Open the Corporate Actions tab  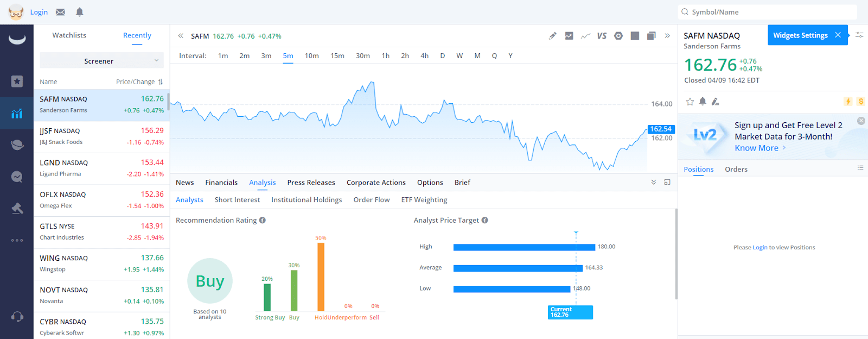click(x=376, y=183)
